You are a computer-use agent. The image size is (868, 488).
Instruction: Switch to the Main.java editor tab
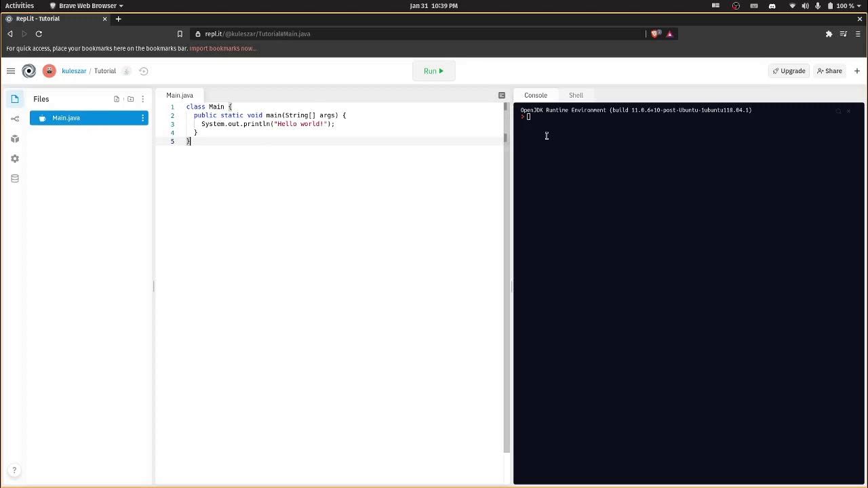[x=180, y=95]
